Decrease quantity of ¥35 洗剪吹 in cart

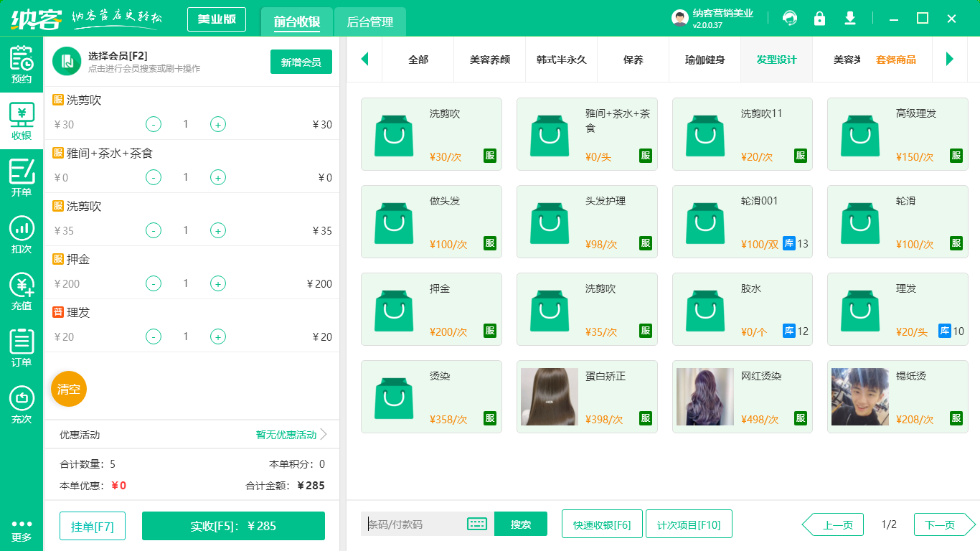(154, 230)
